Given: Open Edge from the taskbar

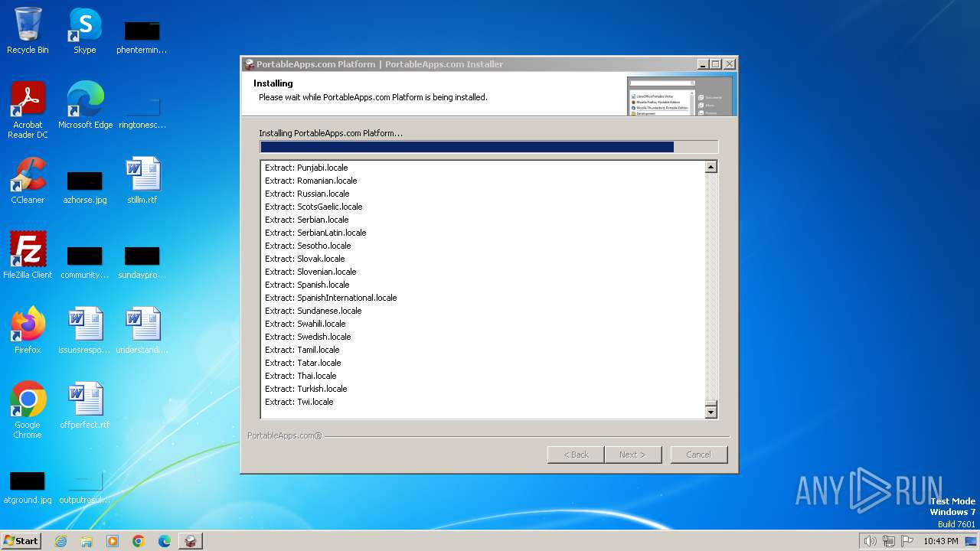Looking at the screenshot, I should [165, 541].
